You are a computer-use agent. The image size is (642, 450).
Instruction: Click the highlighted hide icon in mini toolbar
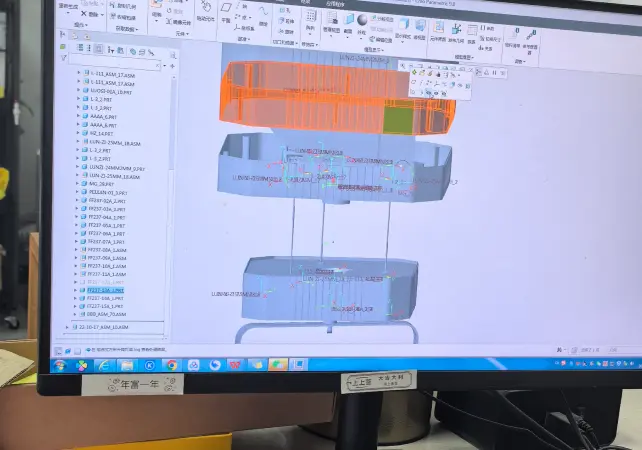click(x=428, y=93)
